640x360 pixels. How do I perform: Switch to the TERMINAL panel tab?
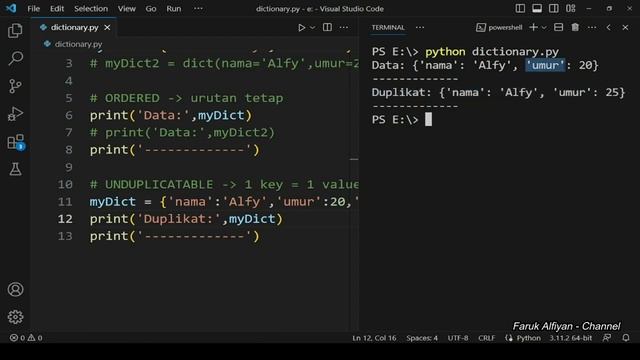pos(388,27)
